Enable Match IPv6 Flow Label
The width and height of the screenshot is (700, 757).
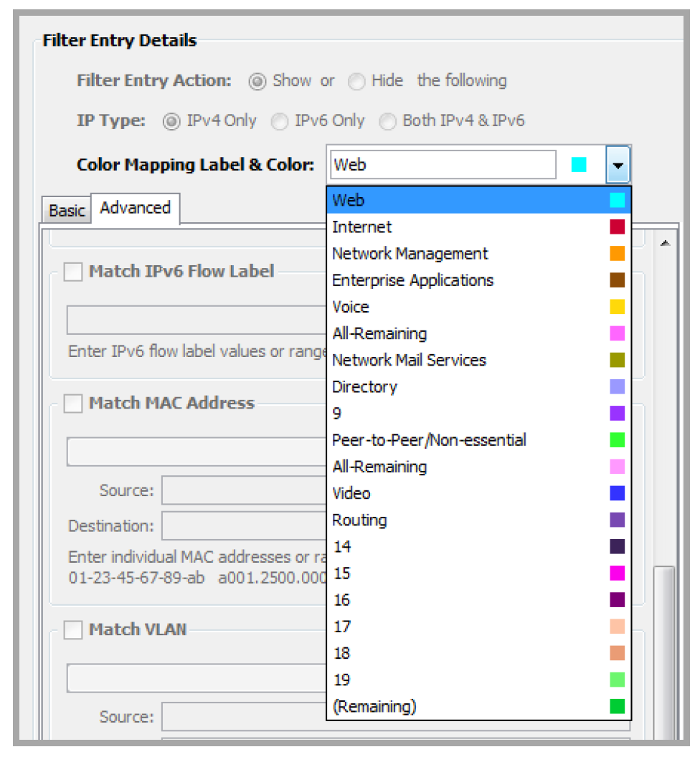pos(72,272)
